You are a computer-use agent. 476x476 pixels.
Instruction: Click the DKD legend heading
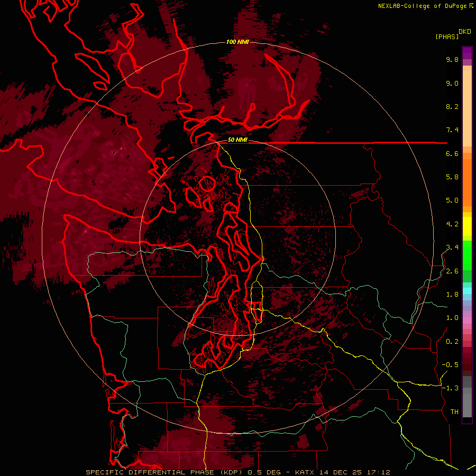[465, 32]
